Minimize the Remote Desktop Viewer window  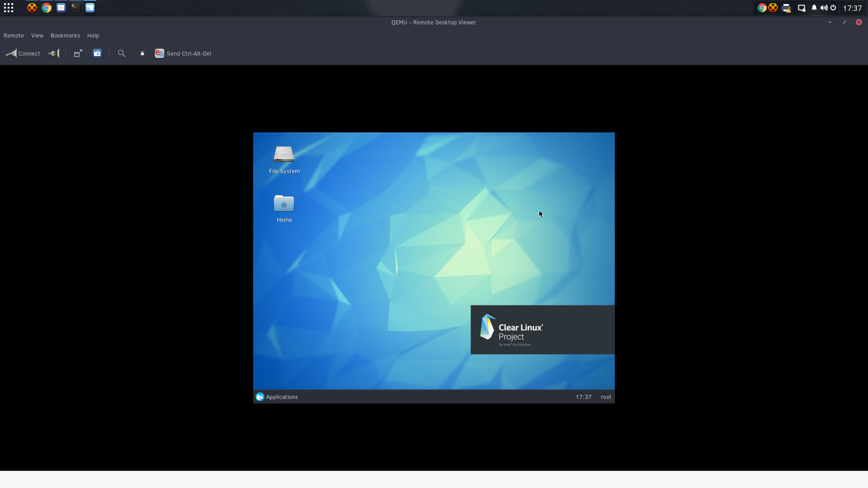(830, 22)
